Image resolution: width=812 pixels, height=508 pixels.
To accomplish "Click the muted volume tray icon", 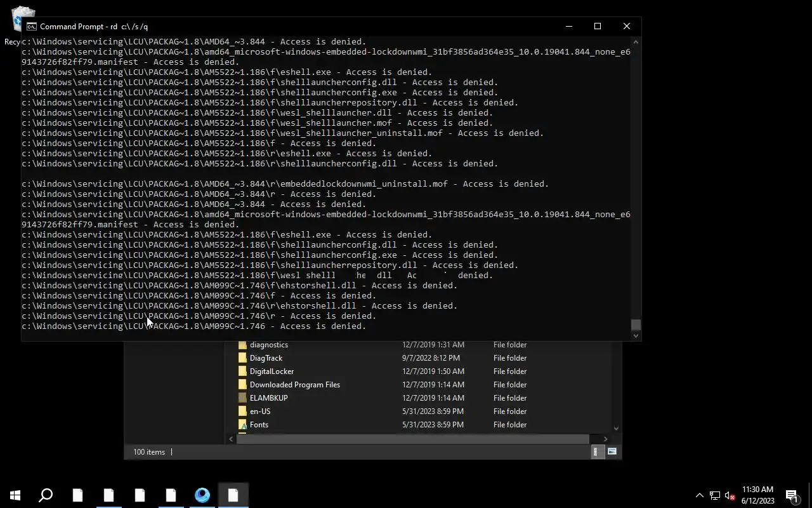I will pos(730,495).
